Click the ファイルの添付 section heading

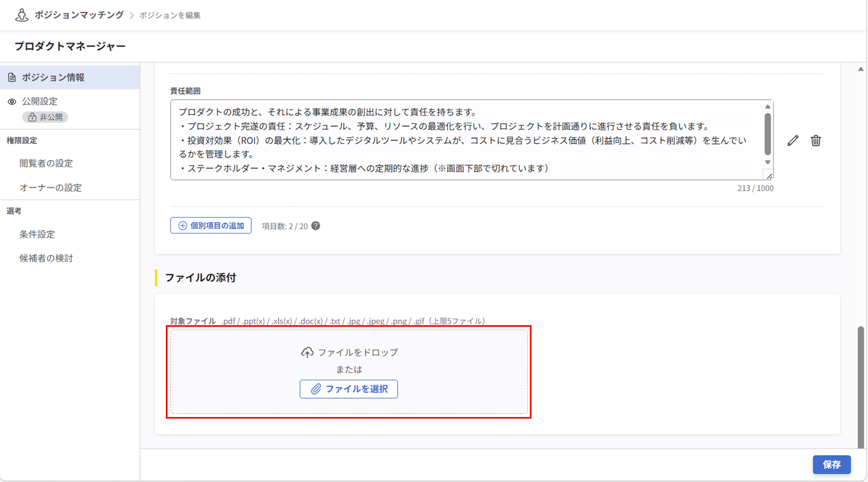(x=200, y=278)
